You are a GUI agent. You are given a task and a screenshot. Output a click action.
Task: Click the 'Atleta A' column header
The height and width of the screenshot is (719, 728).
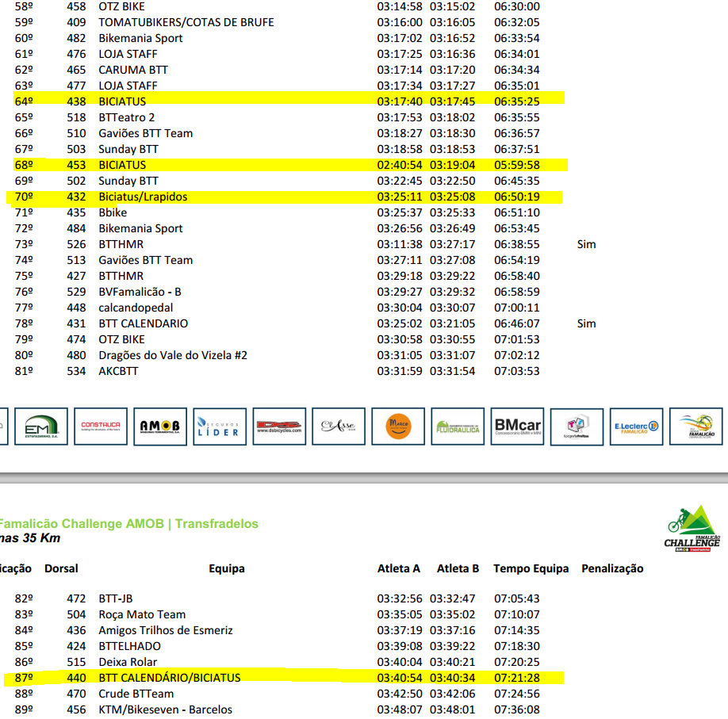(x=399, y=568)
